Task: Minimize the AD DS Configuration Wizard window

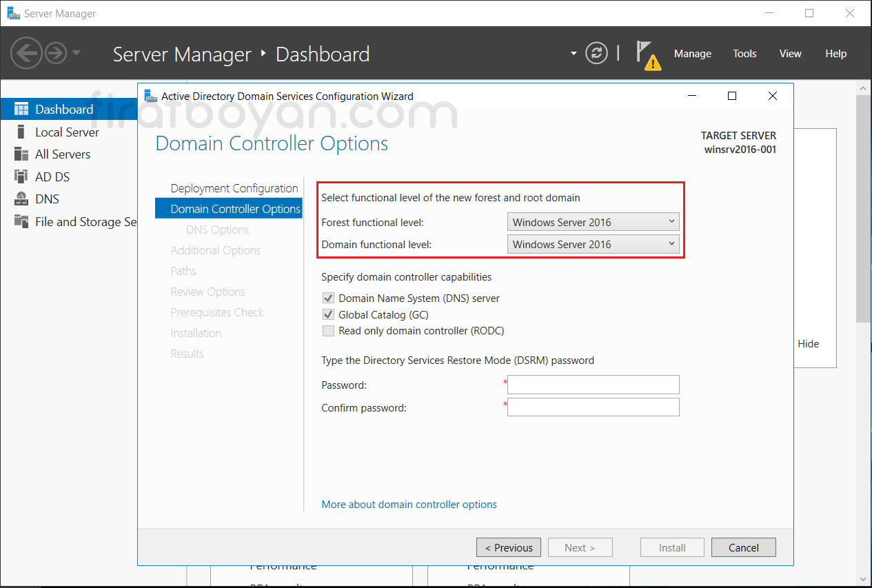Action: (692, 97)
